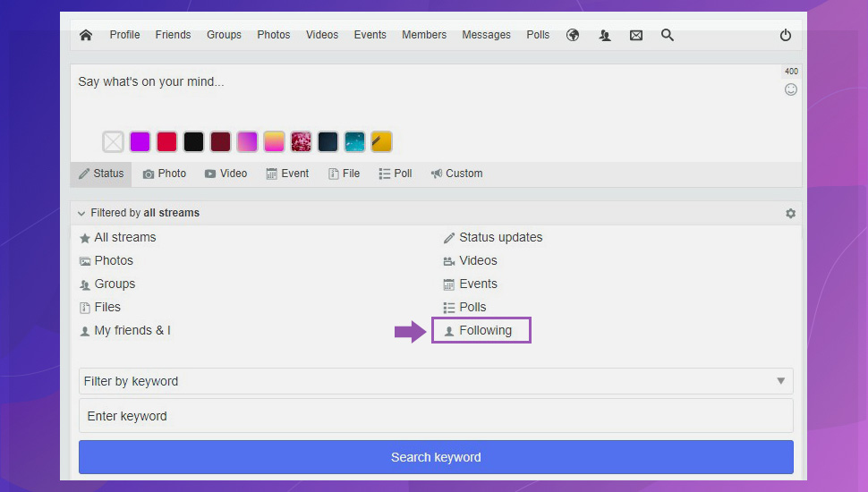Open Messages menu item

tap(486, 35)
